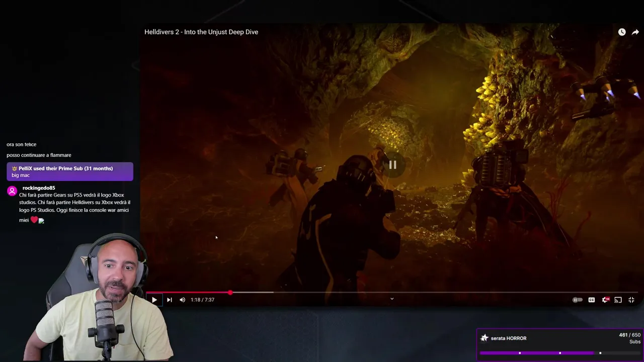Click the chat message 'ora son felice'
The width and height of the screenshot is (644, 362).
[22, 145]
